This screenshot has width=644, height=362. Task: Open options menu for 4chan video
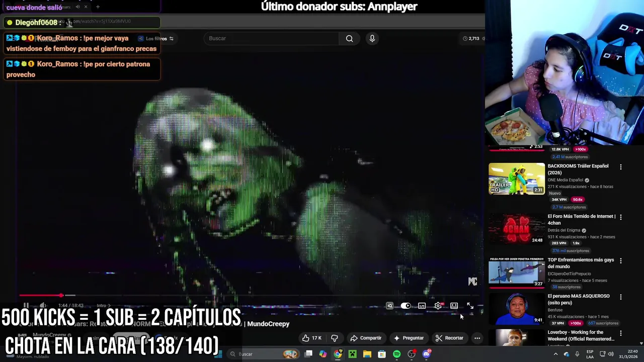pyautogui.click(x=620, y=217)
